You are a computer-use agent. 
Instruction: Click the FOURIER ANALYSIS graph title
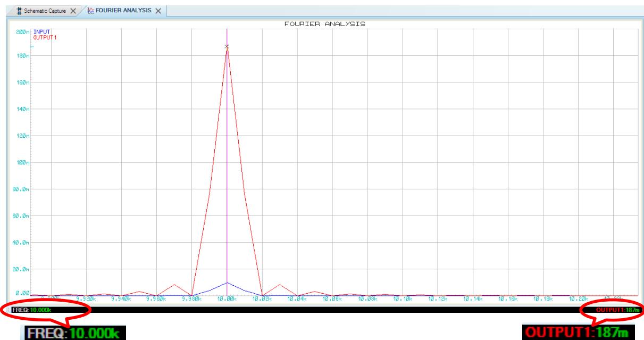coord(324,24)
